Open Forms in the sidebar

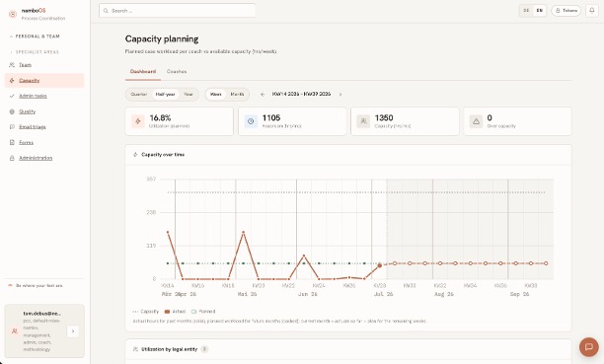click(44, 142)
